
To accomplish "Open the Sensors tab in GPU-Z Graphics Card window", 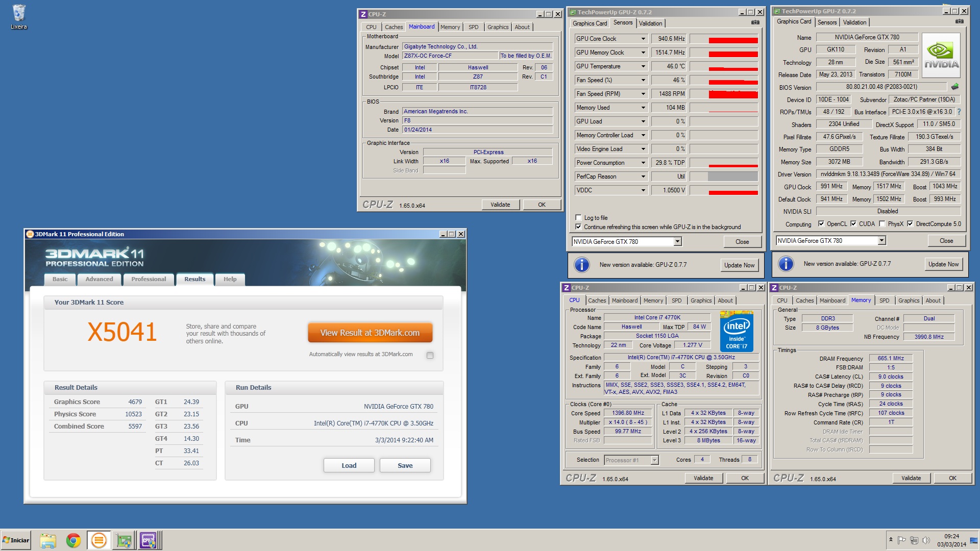I will point(827,22).
